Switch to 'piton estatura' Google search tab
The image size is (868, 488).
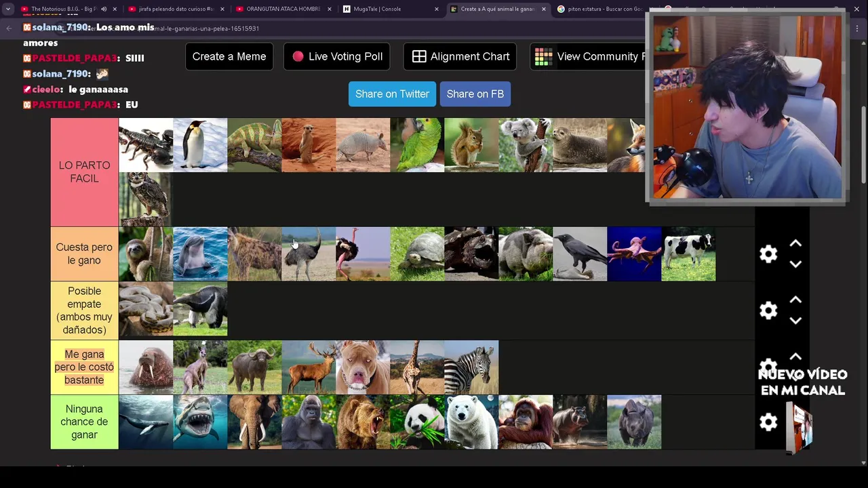pyautogui.click(x=600, y=9)
